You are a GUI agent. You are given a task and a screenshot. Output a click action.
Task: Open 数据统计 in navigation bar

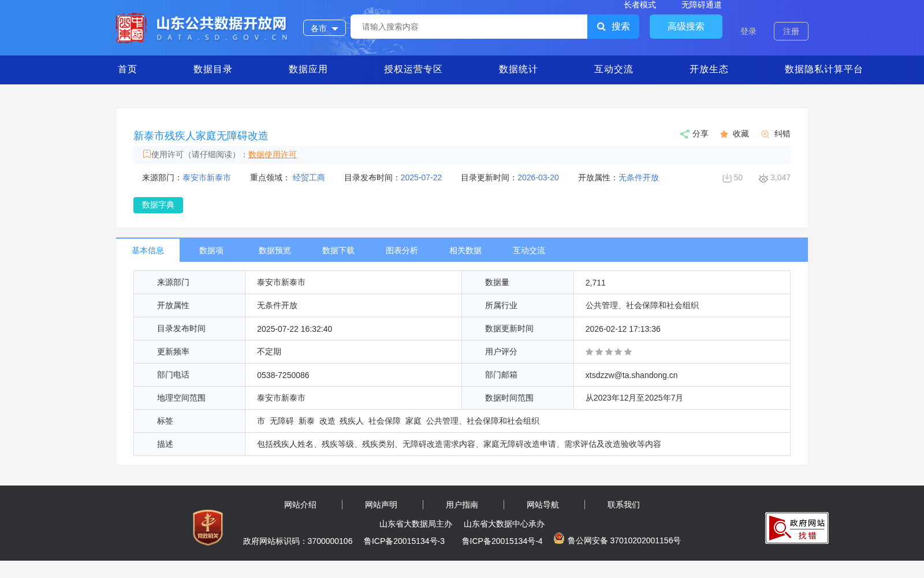[x=519, y=69]
